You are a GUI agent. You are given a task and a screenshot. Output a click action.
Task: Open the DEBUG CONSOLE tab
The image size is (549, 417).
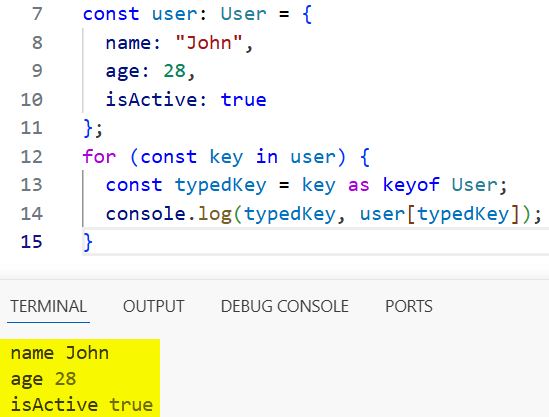point(285,306)
